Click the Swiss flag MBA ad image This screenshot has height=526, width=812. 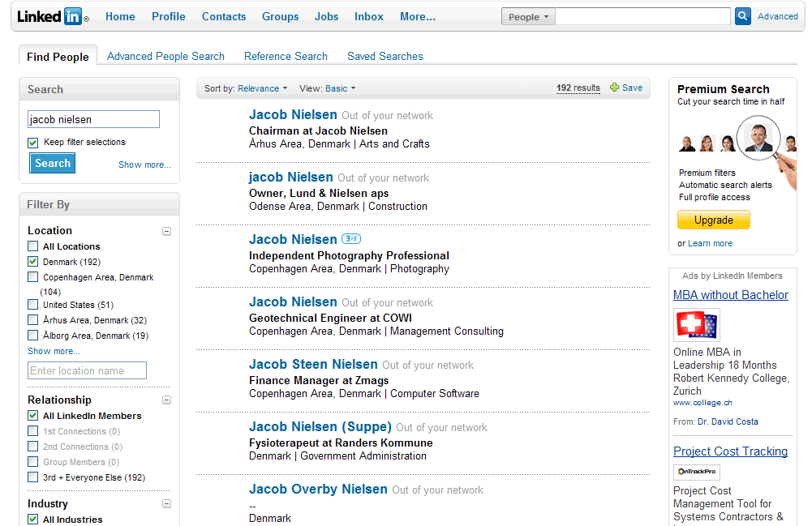(x=696, y=325)
